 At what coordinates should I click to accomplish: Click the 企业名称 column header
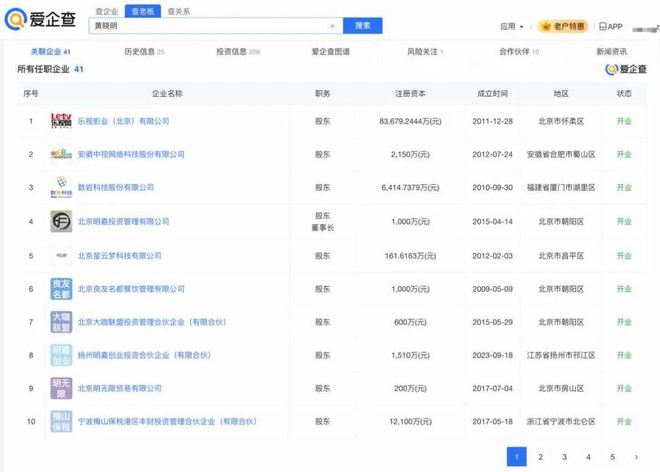[x=167, y=93]
